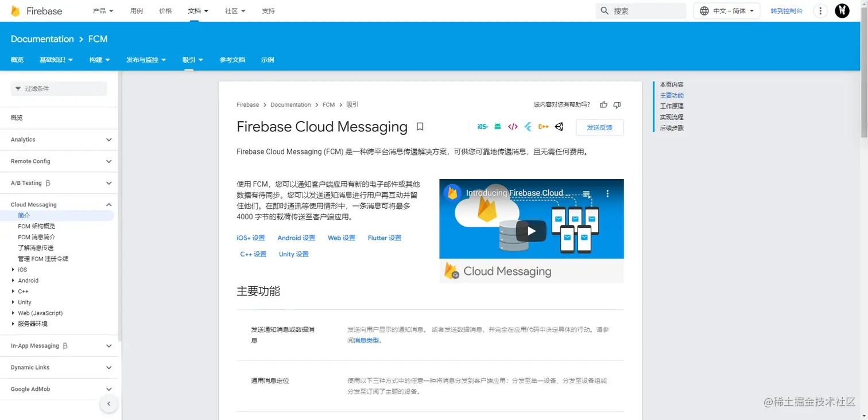
Task: Open the Android 设置 link
Action: point(296,238)
